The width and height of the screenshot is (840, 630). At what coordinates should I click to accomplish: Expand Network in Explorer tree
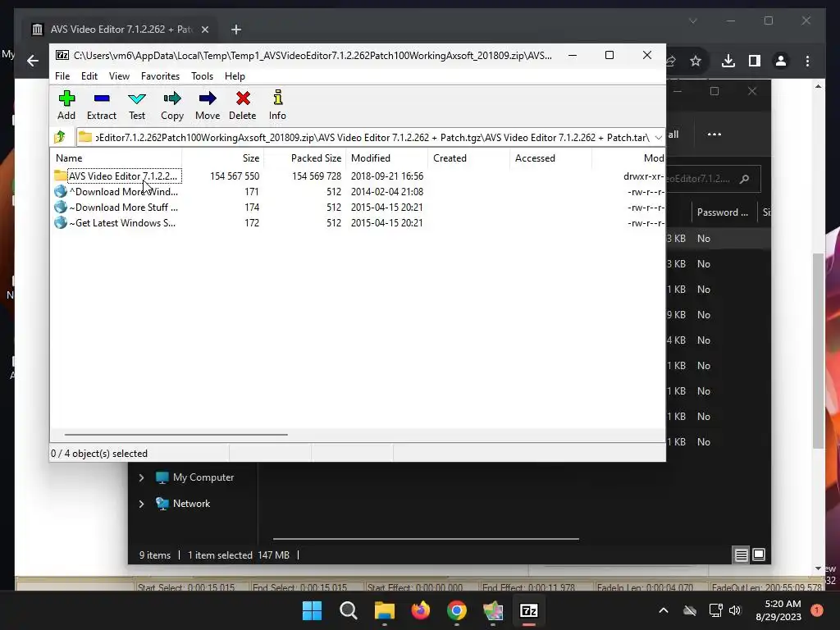coord(141,504)
